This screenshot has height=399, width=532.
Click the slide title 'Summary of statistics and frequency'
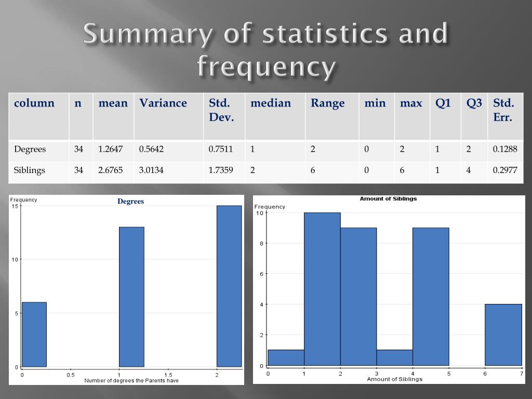coord(265,50)
